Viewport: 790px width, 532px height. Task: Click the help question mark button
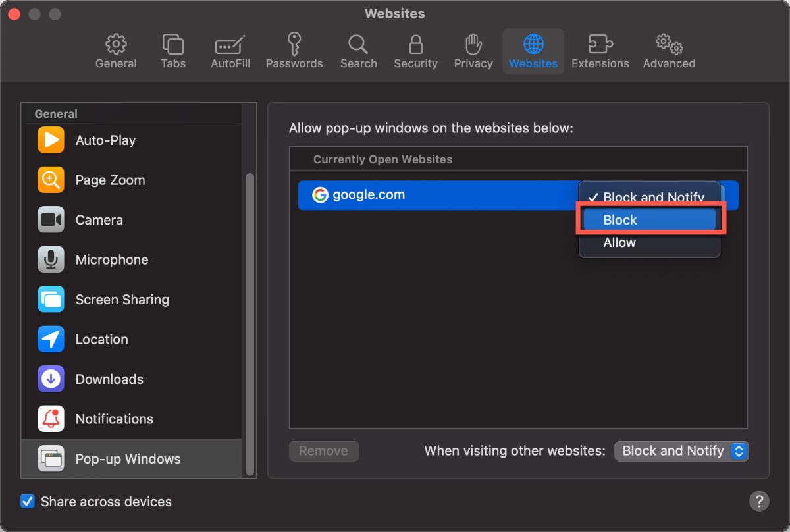(x=759, y=502)
